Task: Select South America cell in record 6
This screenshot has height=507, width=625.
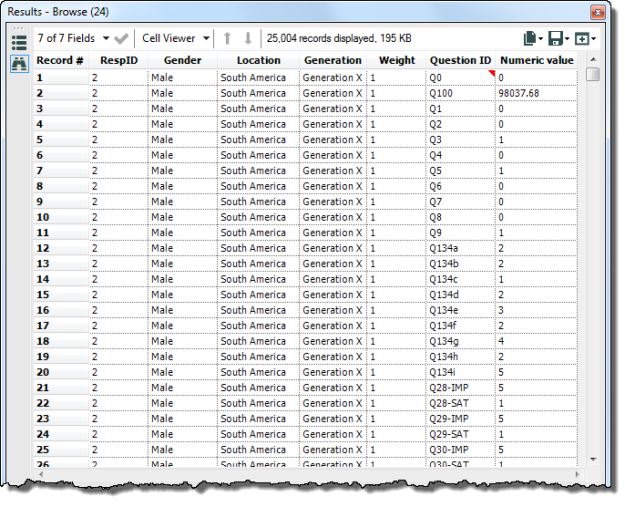Action: click(258, 155)
